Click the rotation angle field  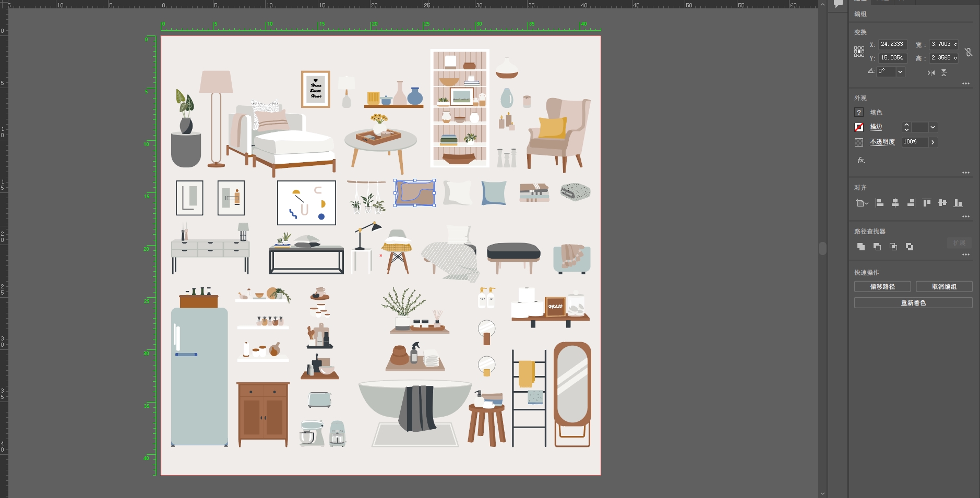(x=887, y=71)
